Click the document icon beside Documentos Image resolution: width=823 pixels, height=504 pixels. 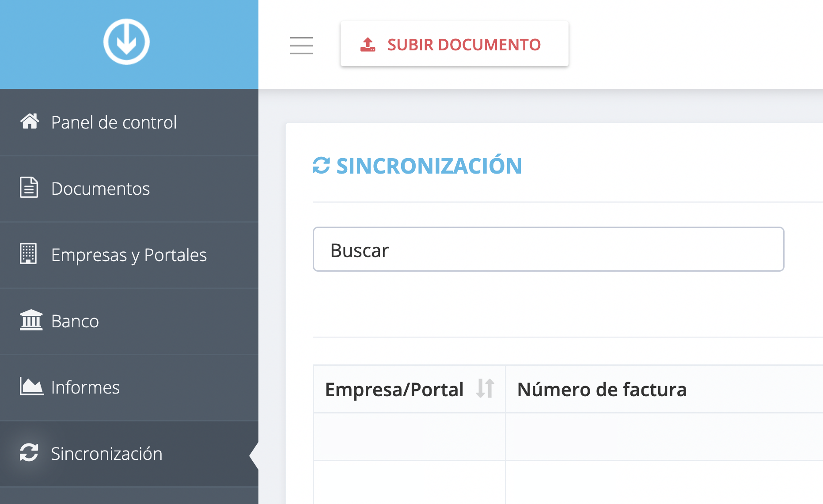29,187
